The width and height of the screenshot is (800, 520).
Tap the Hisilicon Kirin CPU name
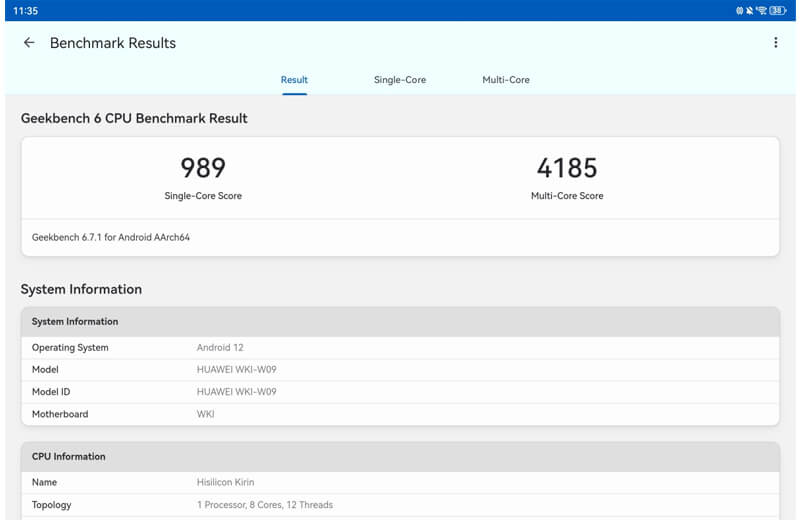pos(225,482)
